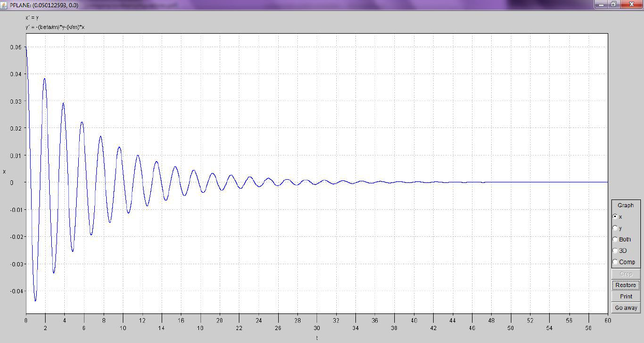
Task: Click the t axis label below plot
Action: (x=317, y=338)
